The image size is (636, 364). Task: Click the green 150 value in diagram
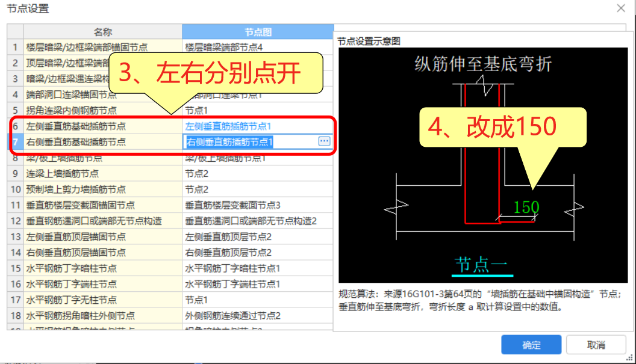526,207
